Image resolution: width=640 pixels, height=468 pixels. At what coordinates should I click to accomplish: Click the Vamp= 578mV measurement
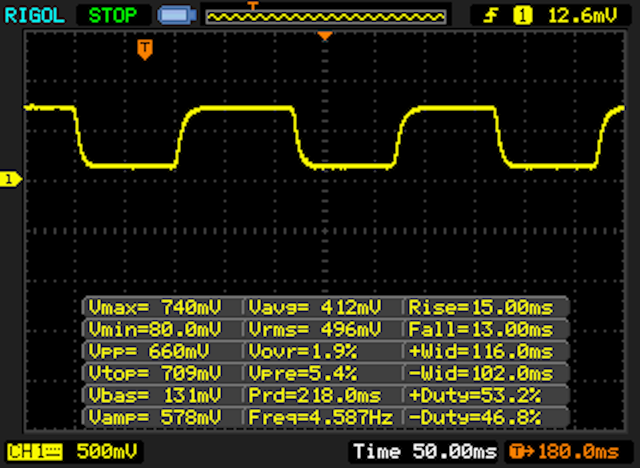point(155,417)
